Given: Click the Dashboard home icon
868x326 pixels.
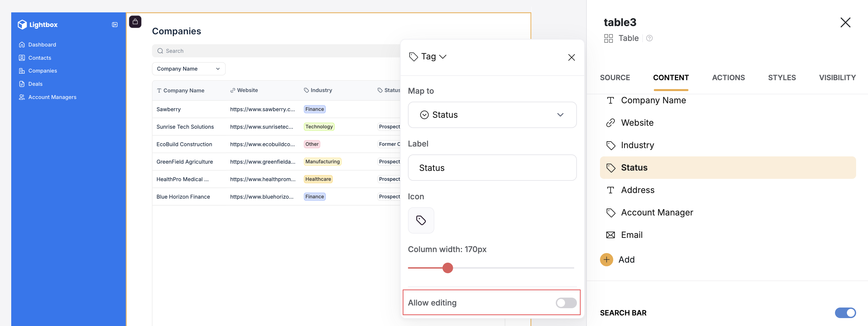Looking at the screenshot, I should click(22, 45).
